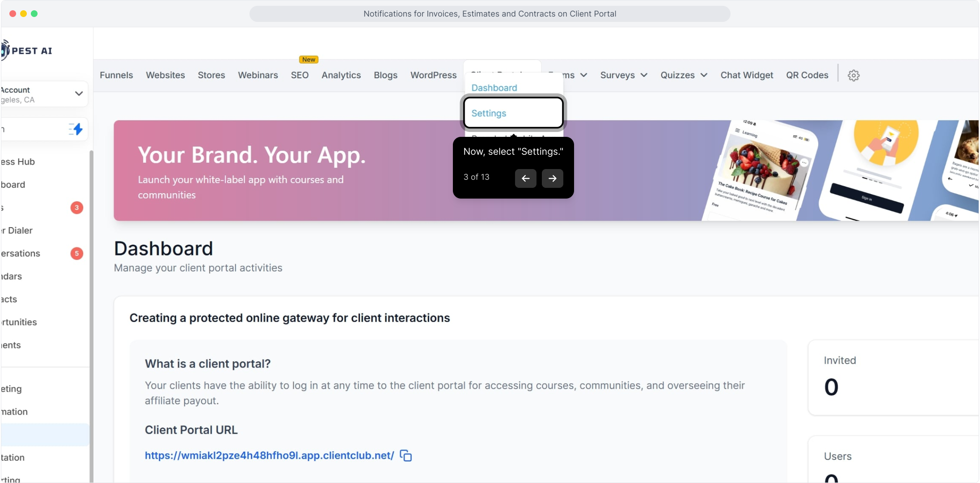Open the Analytics tab

pos(341,75)
